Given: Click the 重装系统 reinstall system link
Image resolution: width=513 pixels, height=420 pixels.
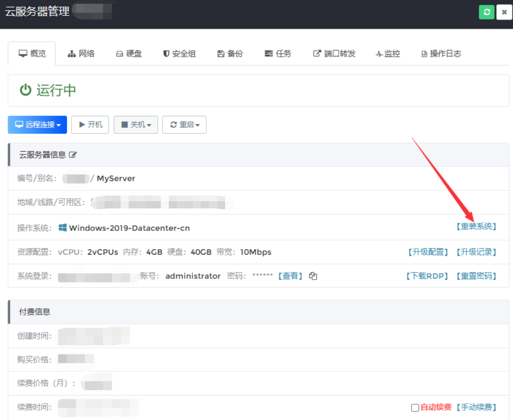Looking at the screenshot, I should [477, 227].
